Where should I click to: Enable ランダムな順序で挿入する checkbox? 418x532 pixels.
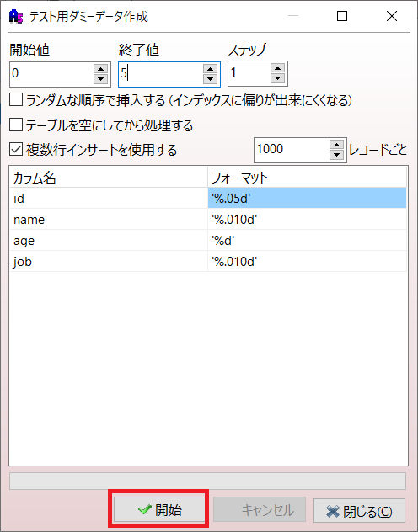pyautogui.click(x=16, y=100)
